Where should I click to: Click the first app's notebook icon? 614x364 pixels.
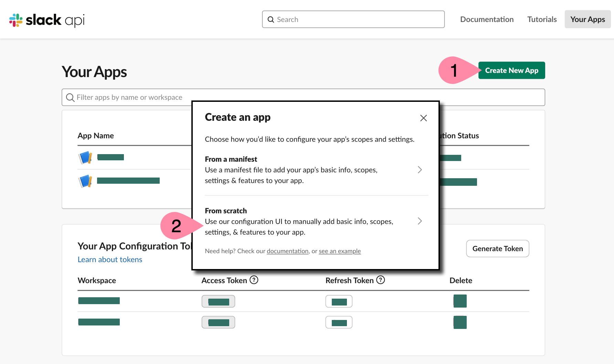click(x=85, y=158)
